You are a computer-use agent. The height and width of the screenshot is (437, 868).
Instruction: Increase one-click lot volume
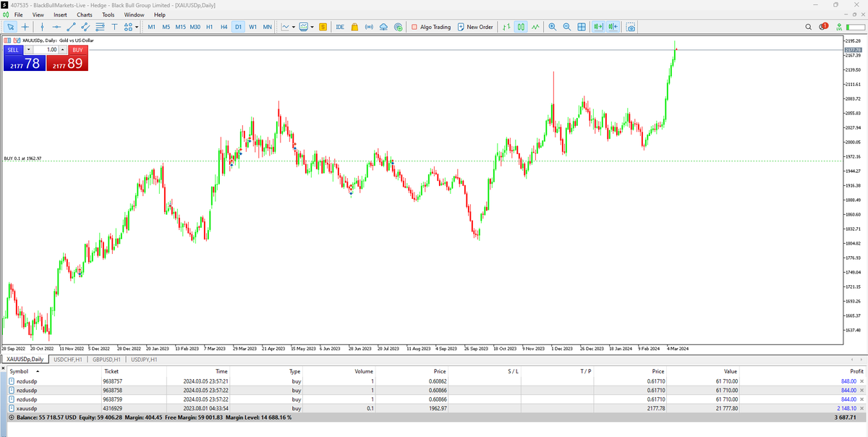[63, 50]
